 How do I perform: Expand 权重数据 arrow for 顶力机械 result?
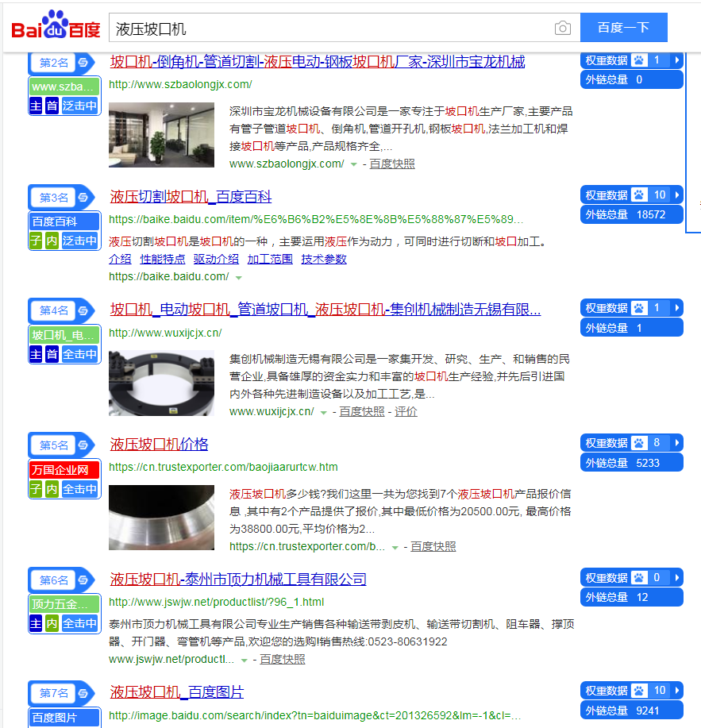pyautogui.click(x=677, y=578)
